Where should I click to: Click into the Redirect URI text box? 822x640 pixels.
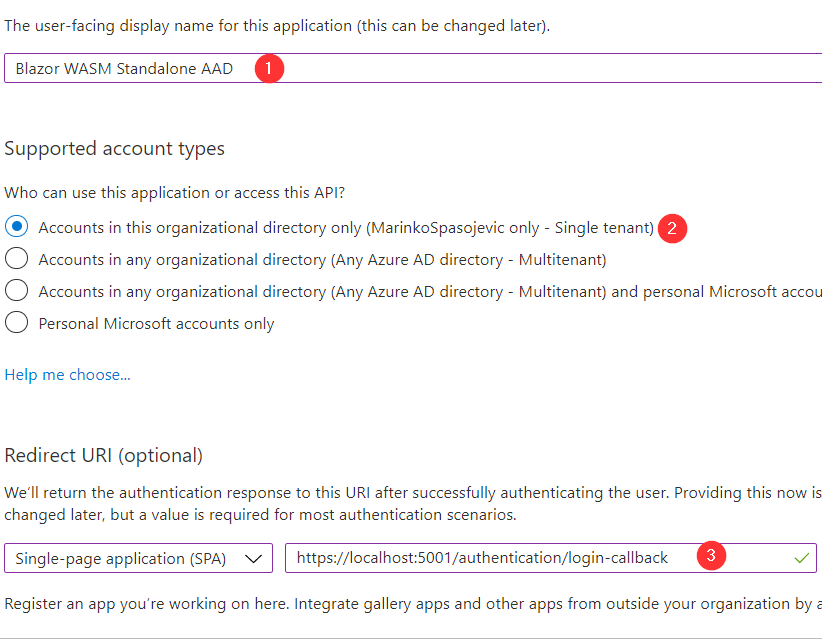pyautogui.click(x=480, y=558)
